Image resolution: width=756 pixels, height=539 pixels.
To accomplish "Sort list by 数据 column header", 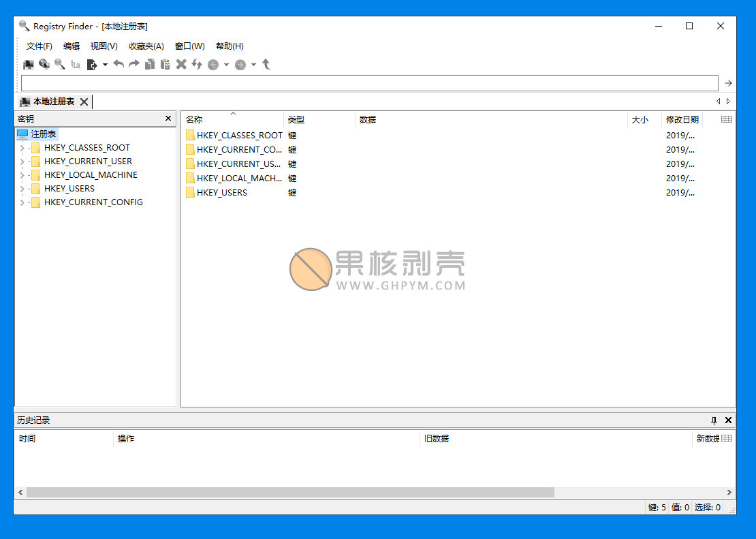I will pos(491,119).
